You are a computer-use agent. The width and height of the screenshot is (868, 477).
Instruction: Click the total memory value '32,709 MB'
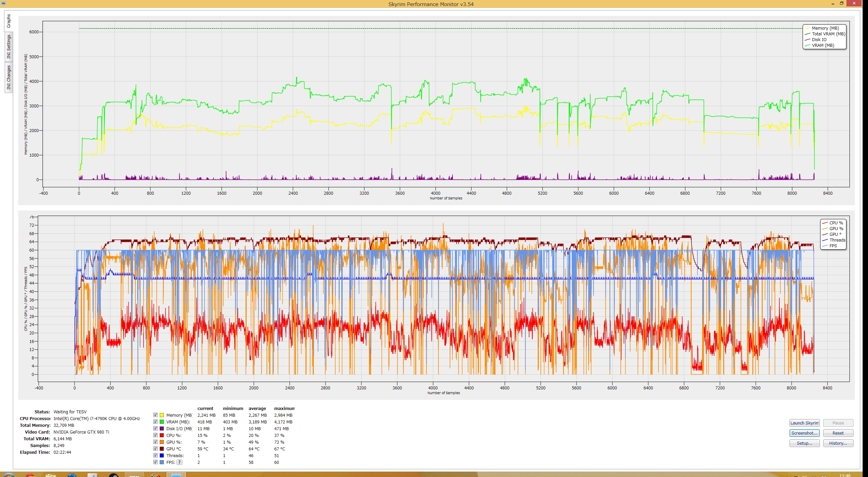[x=64, y=425]
